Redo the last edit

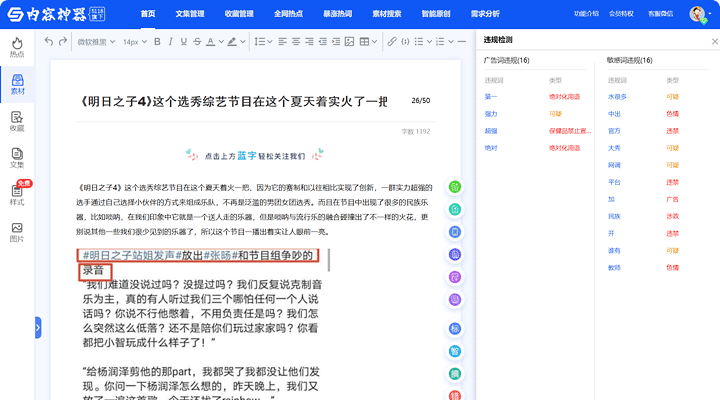(x=63, y=41)
